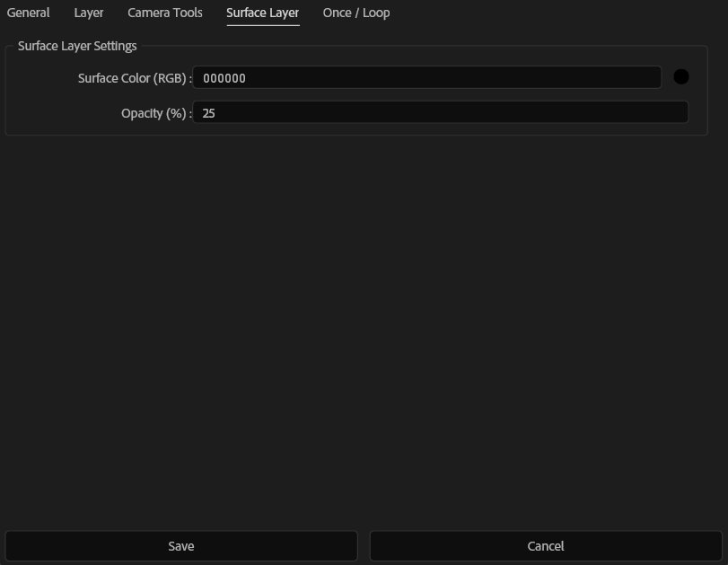Activate the Surface Layer tab
The width and height of the screenshot is (728, 565).
263,13
